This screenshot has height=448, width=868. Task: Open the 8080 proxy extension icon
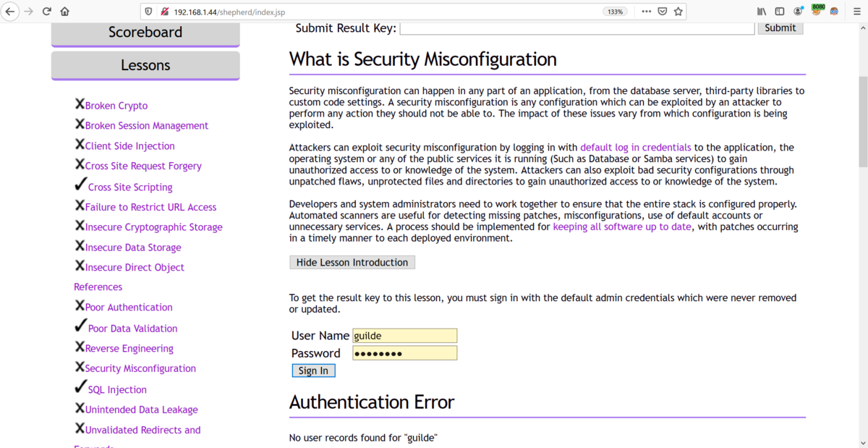(x=817, y=11)
